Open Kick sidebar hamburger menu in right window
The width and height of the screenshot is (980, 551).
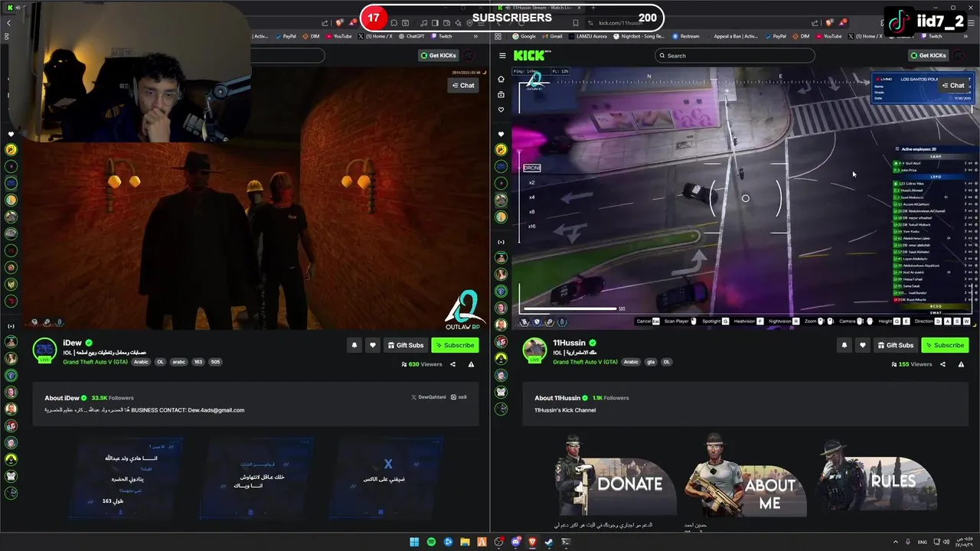click(x=502, y=55)
